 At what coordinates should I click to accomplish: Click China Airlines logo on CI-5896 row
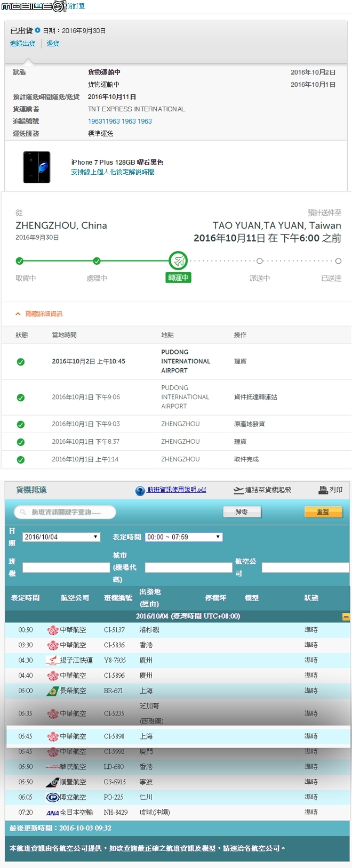53,676
